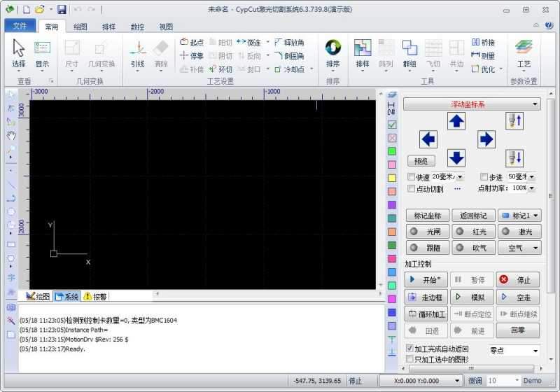Open the 显示 display options
The width and height of the screenshot is (560, 392).
pyautogui.click(x=42, y=54)
